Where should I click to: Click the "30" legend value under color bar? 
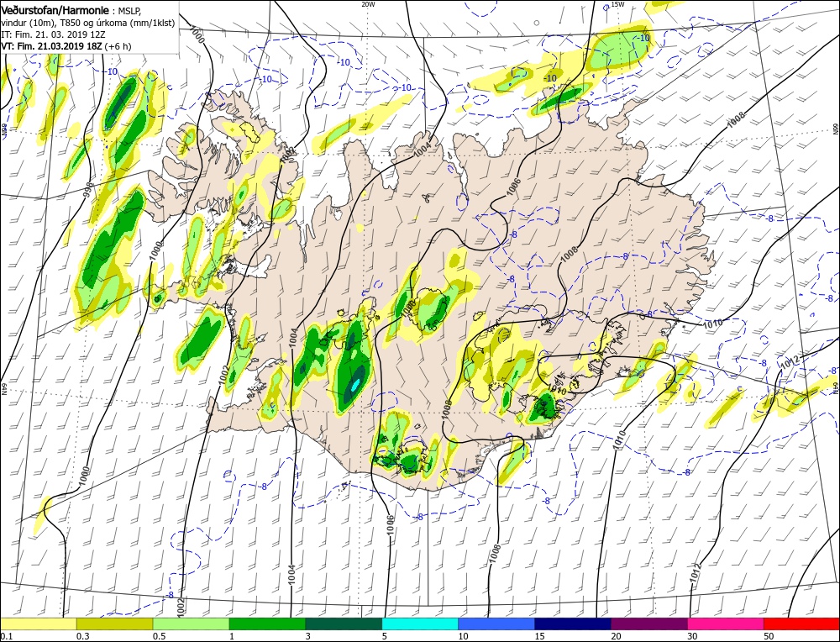coord(691,635)
